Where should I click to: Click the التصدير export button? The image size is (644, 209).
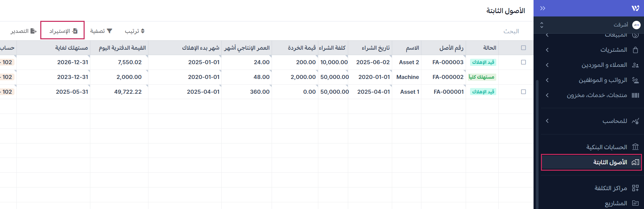pos(23,31)
